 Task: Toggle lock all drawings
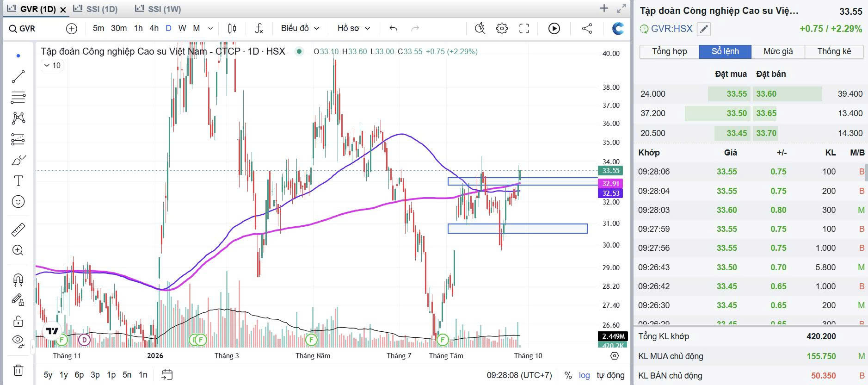click(18, 321)
